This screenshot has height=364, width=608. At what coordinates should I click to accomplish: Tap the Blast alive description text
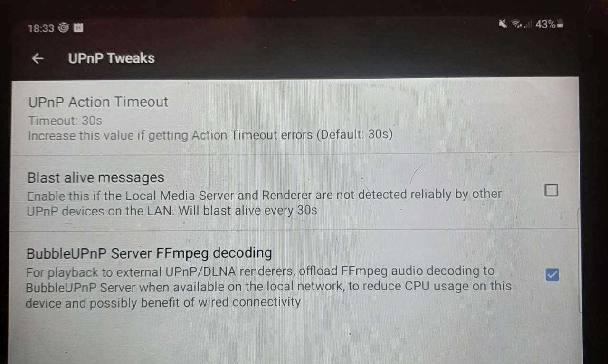pyautogui.click(x=264, y=203)
